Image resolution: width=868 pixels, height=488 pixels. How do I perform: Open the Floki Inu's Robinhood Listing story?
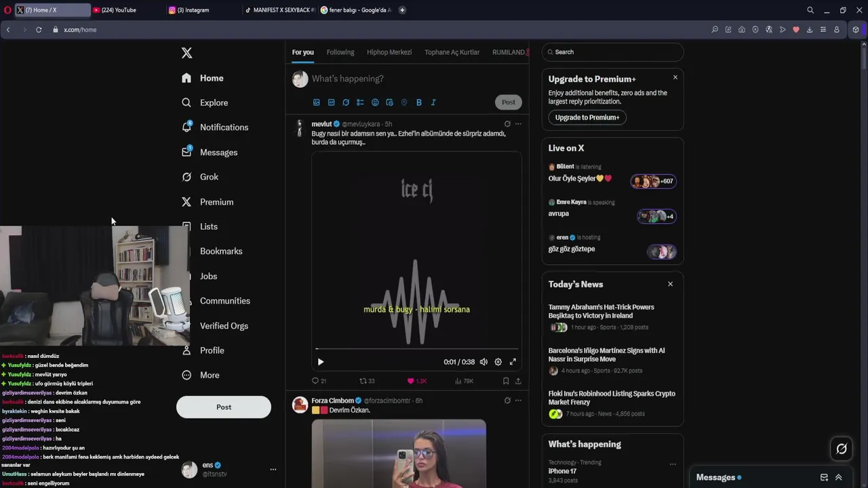612,405
